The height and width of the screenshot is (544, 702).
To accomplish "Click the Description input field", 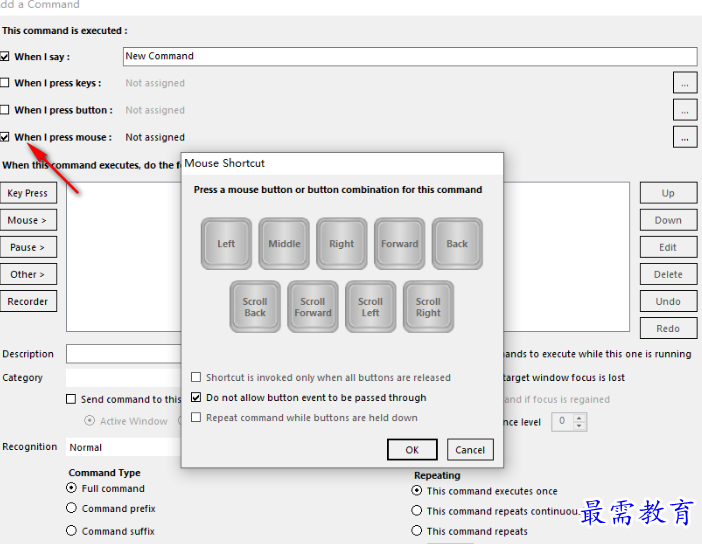I will pyautogui.click(x=124, y=354).
